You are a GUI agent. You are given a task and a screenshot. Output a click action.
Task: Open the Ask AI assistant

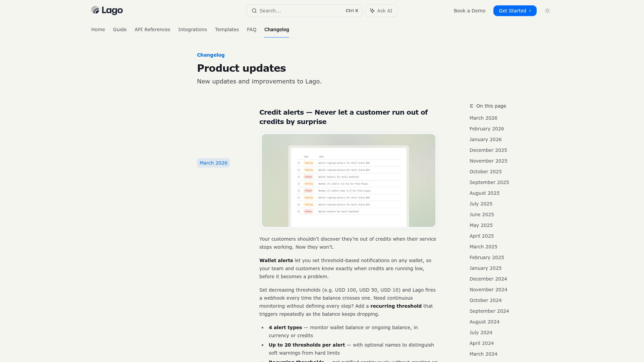[x=381, y=11]
